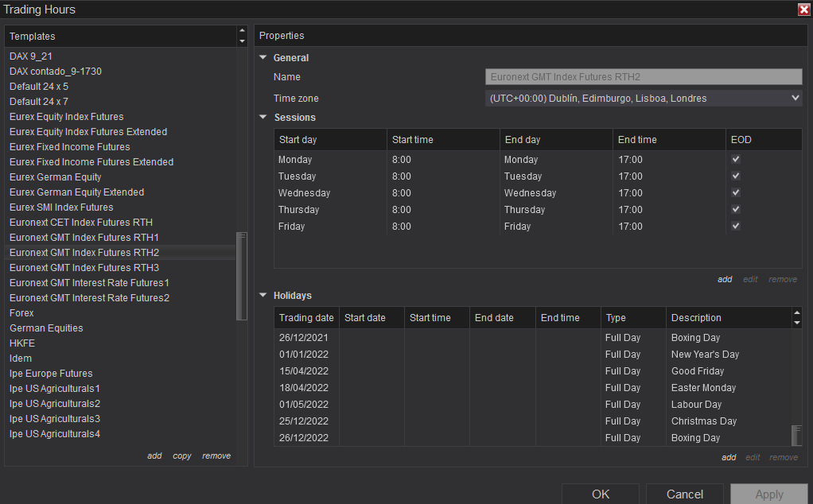Collapse the Holidays section
This screenshot has width=813, height=504.
pos(263,296)
